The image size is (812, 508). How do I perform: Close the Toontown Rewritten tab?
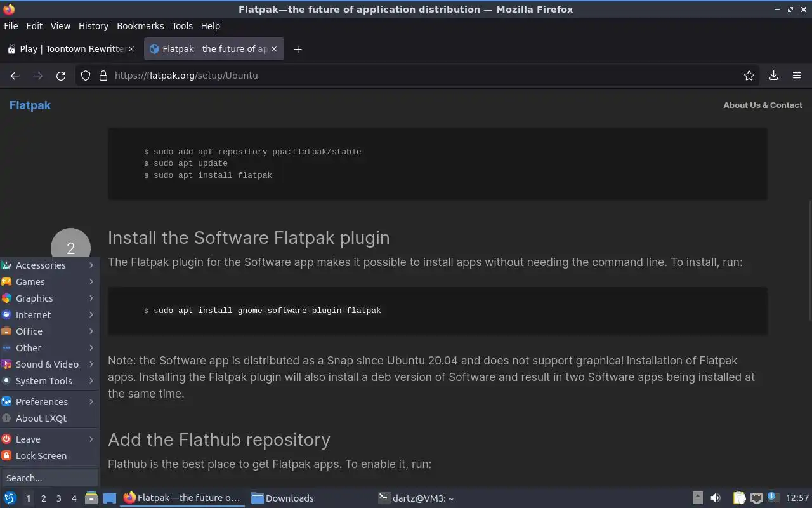[131, 49]
